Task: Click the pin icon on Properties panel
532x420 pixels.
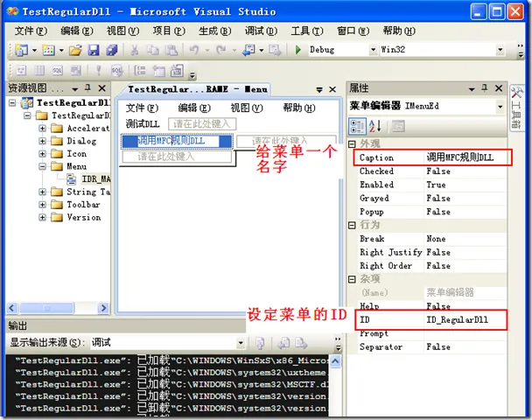Action: coord(484,88)
